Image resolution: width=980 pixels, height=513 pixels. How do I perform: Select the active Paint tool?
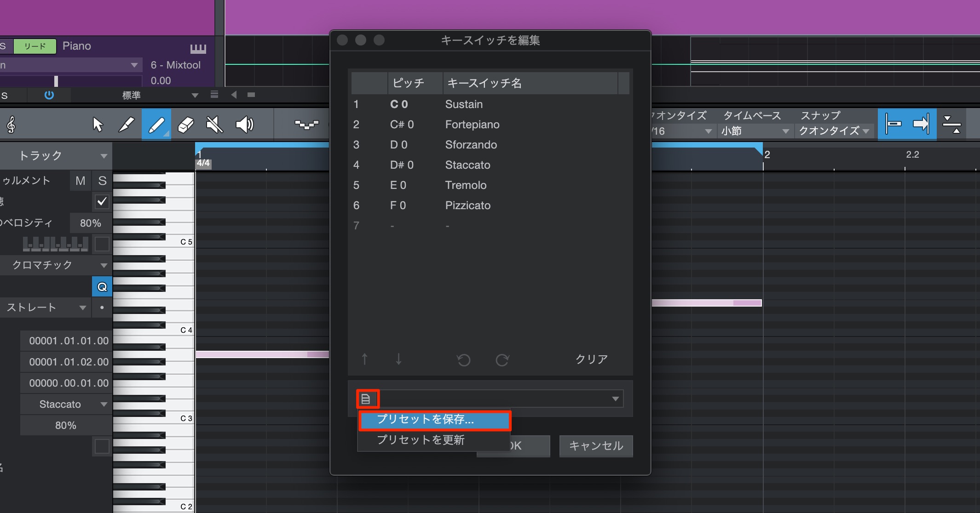point(156,125)
